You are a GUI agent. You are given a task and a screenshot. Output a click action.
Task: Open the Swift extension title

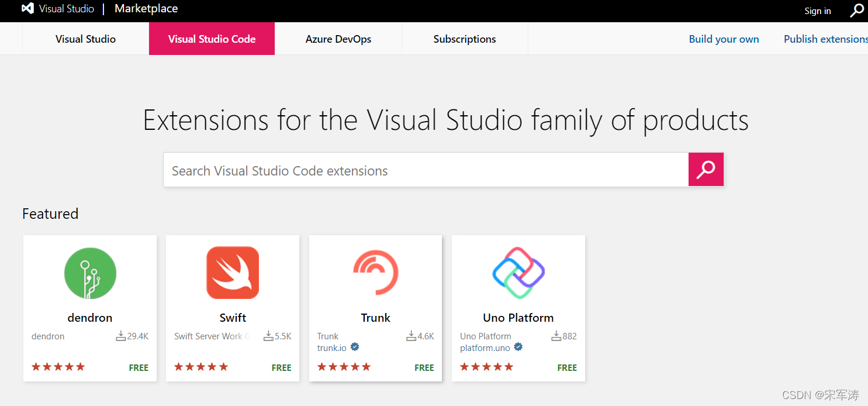[x=233, y=318]
